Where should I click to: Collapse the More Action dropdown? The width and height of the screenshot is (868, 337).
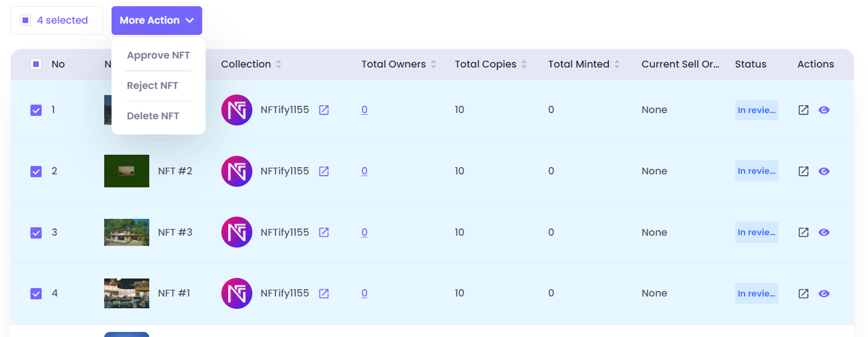tap(157, 20)
